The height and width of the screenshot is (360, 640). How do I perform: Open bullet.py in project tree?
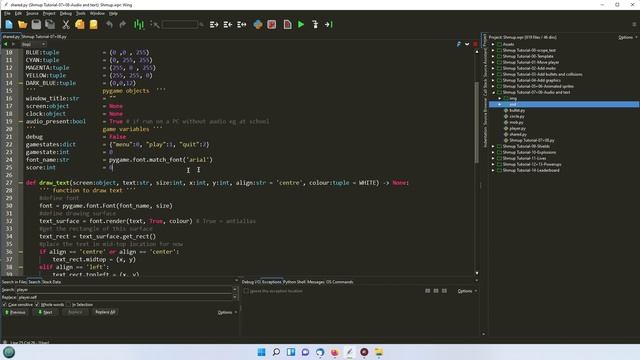pos(517,110)
